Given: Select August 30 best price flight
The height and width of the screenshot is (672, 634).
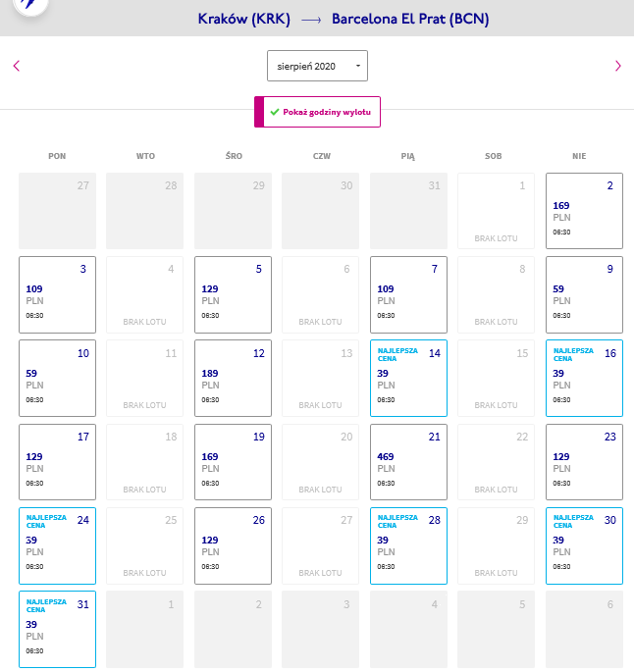Looking at the screenshot, I should [584, 546].
